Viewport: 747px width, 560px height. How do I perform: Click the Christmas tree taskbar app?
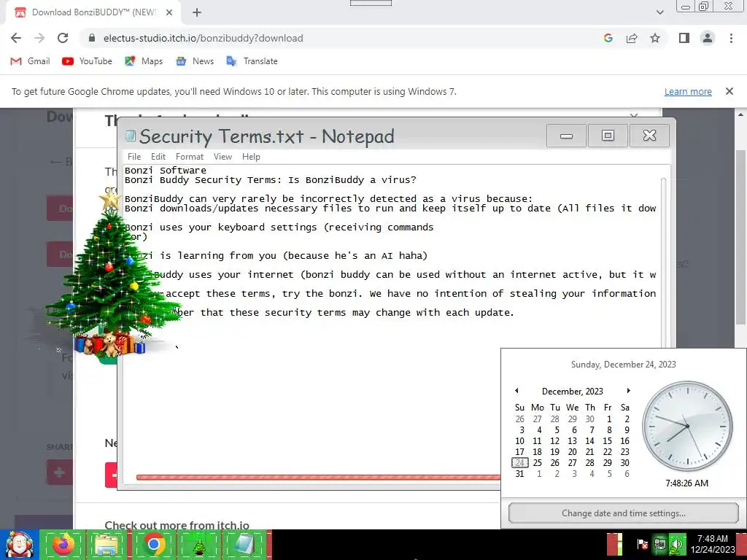(199, 544)
